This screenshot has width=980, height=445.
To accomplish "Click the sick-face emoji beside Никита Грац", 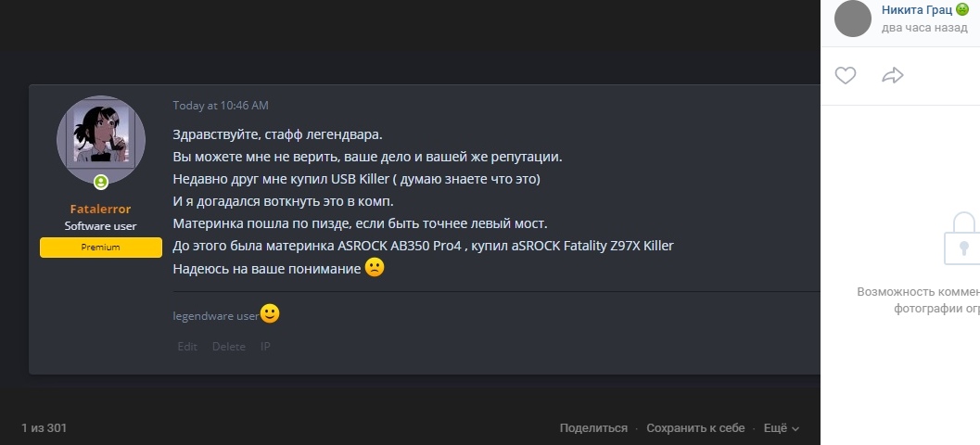I will 962,9.
